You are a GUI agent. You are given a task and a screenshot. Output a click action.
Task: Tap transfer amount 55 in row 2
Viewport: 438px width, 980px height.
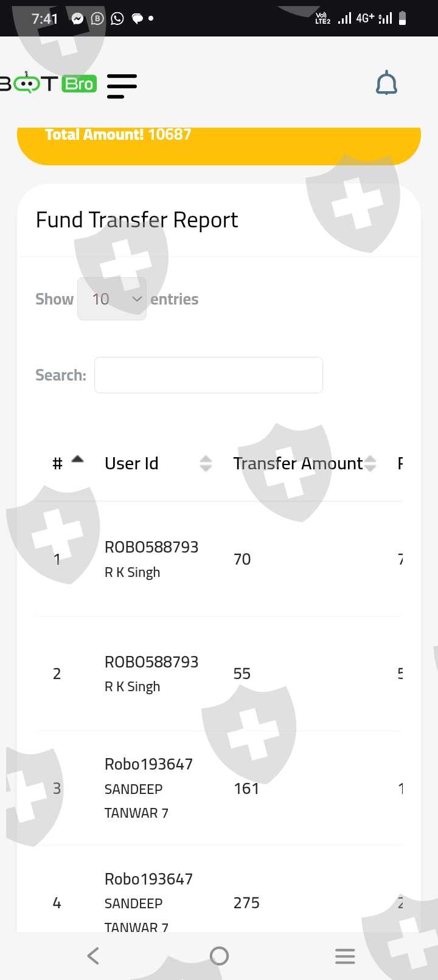click(242, 674)
